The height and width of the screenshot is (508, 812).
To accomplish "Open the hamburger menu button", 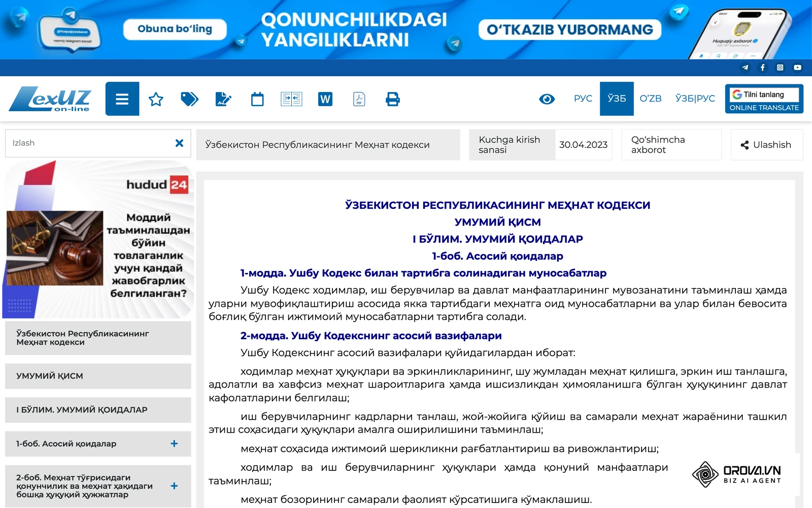I will point(122,99).
